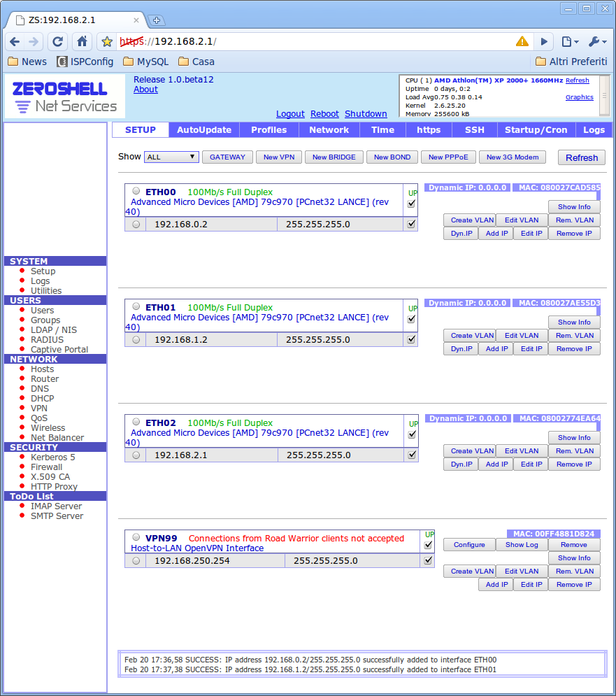616x696 pixels.
Task: Open Firewall in the Security menu
Action: tap(47, 467)
